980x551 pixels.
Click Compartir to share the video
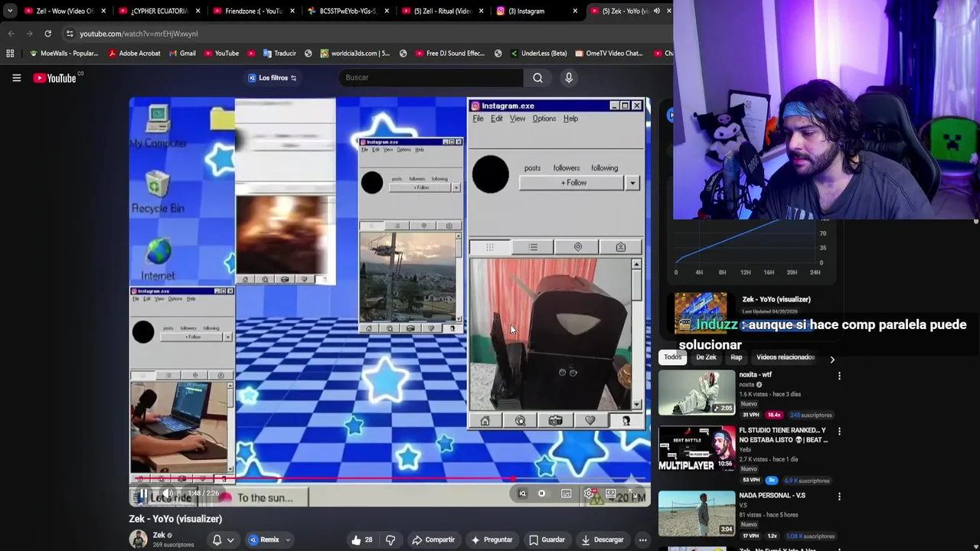pyautogui.click(x=433, y=540)
